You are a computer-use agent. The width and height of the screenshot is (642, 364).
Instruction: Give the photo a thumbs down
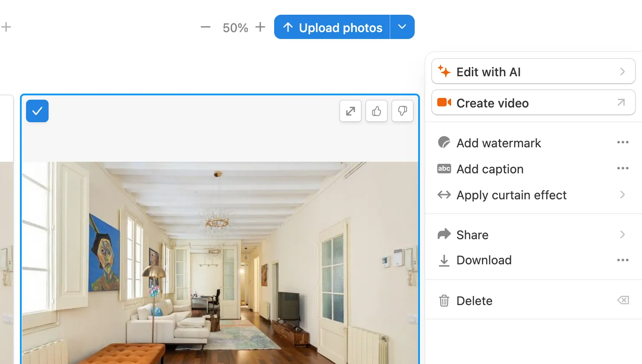pyautogui.click(x=403, y=111)
